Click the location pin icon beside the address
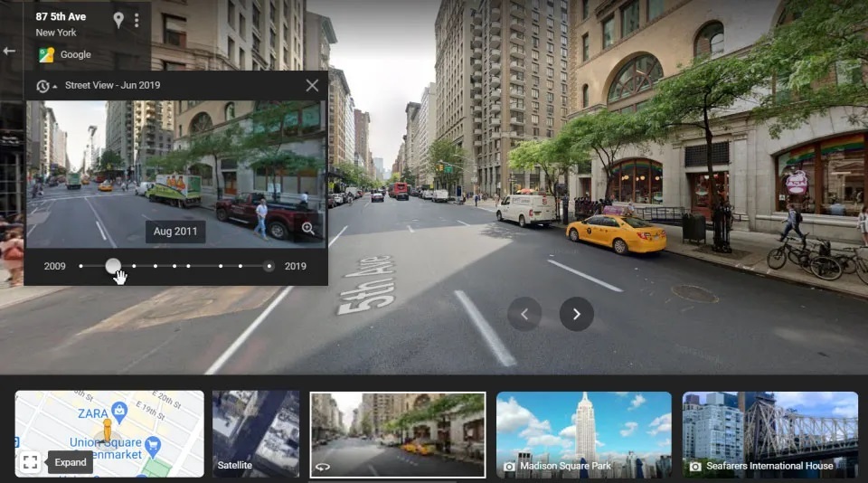The height and width of the screenshot is (483, 868). point(118,20)
